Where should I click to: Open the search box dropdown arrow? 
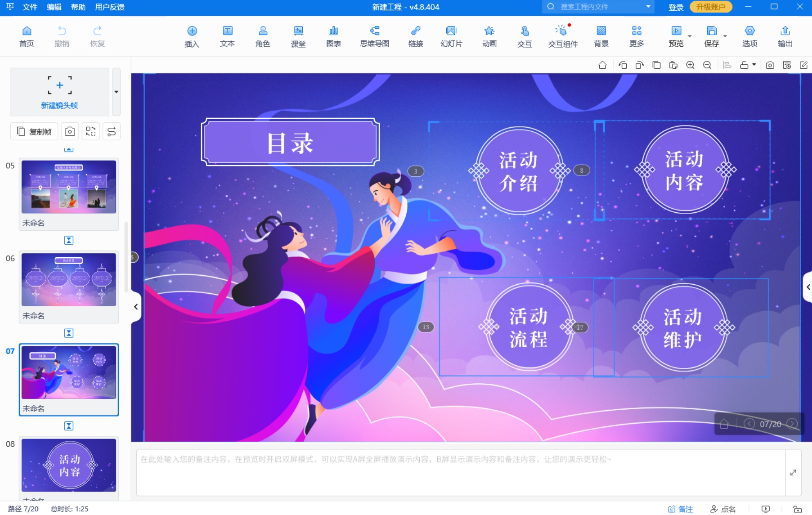(x=648, y=7)
